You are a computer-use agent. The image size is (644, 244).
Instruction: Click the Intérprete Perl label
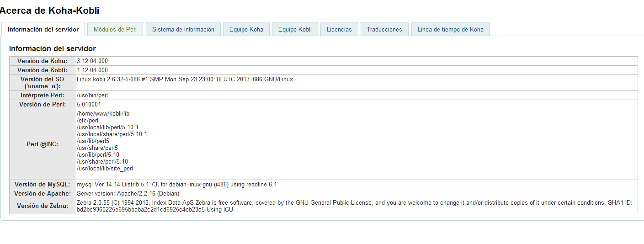(x=42, y=95)
